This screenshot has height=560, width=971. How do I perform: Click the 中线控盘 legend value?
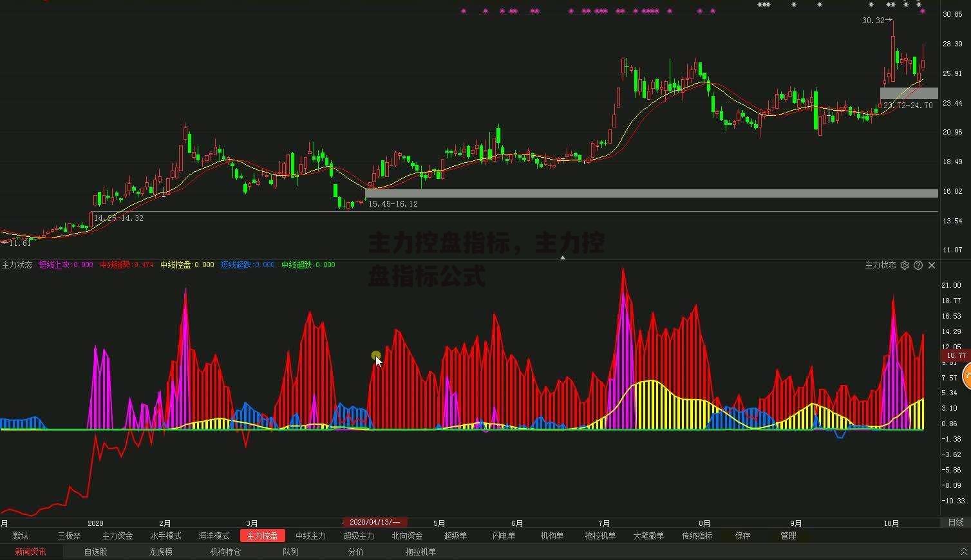[187, 265]
